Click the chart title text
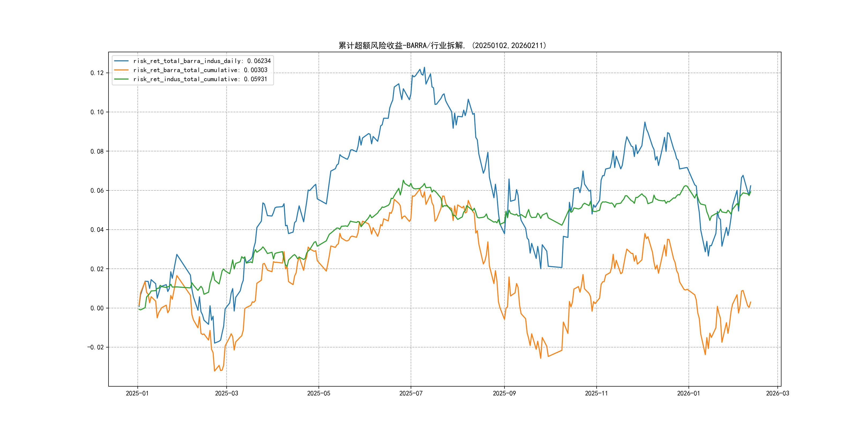The height and width of the screenshot is (434, 868). tap(442, 46)
